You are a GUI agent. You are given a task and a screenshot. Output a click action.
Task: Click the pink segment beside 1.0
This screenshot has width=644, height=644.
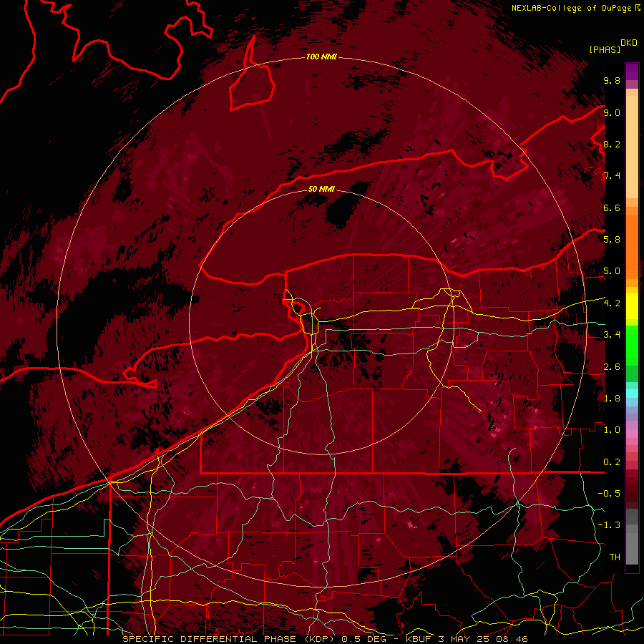click(x=632, y=434)
